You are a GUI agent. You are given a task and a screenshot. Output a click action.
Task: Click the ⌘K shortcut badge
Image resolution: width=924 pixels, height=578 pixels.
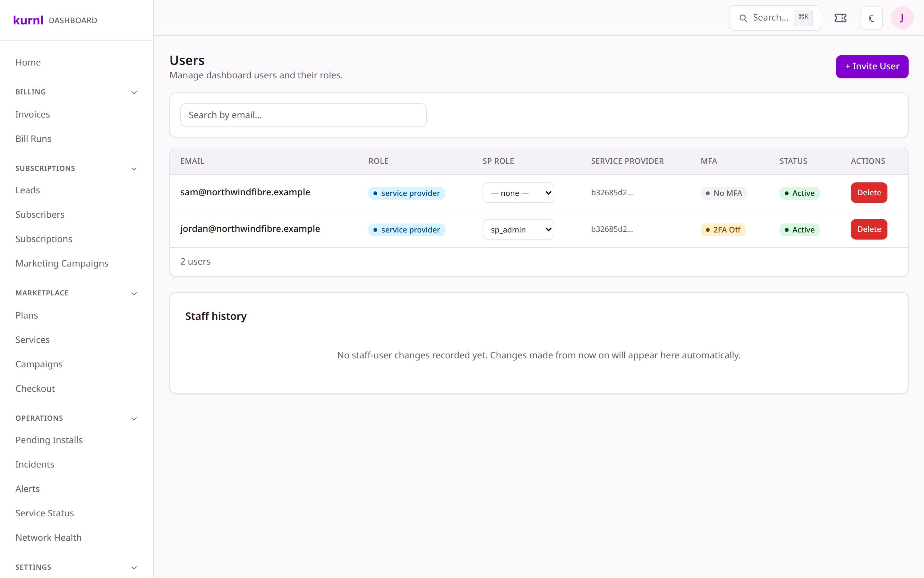[803, 17]
